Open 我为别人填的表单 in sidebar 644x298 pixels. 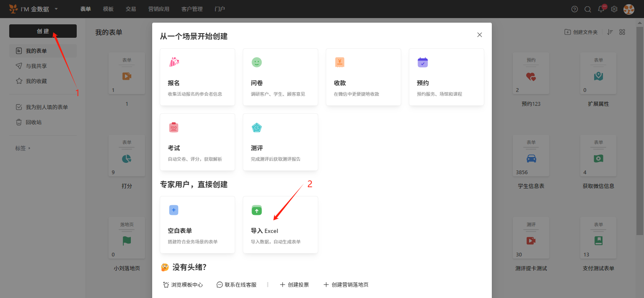click(x=43, y=107)
